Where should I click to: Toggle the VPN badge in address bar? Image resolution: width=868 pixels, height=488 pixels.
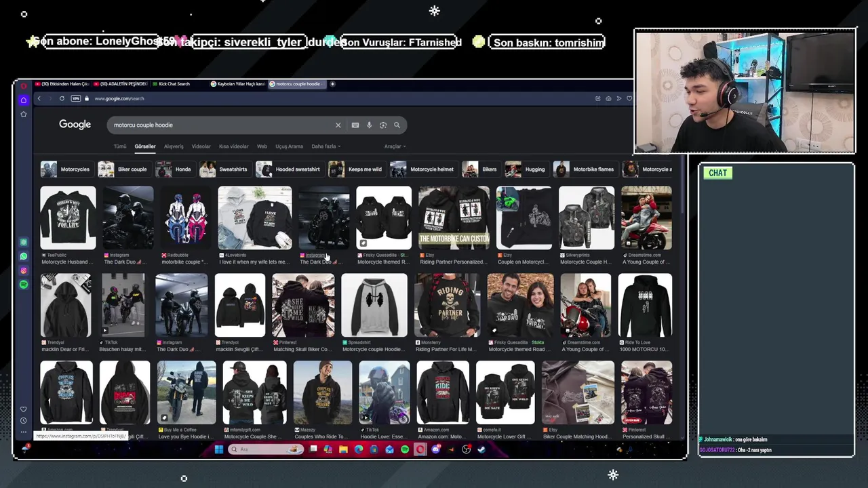(76, 98)
